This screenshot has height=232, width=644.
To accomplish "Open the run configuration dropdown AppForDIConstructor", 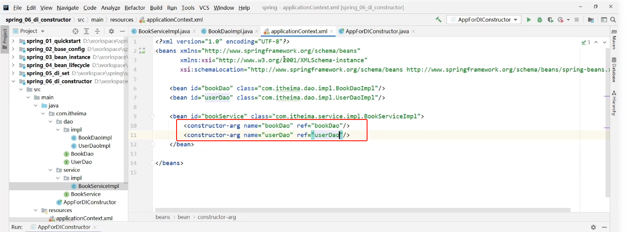I will (485, 20).
